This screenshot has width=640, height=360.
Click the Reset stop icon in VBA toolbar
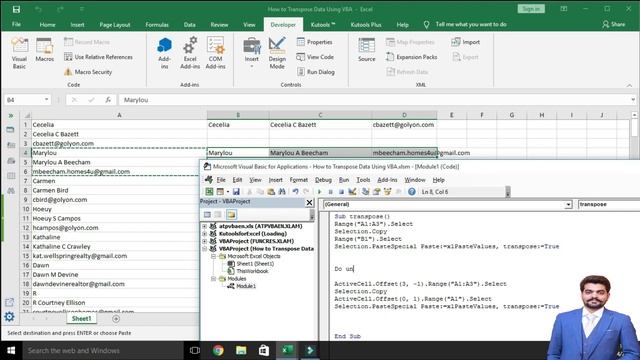[341, 191]
